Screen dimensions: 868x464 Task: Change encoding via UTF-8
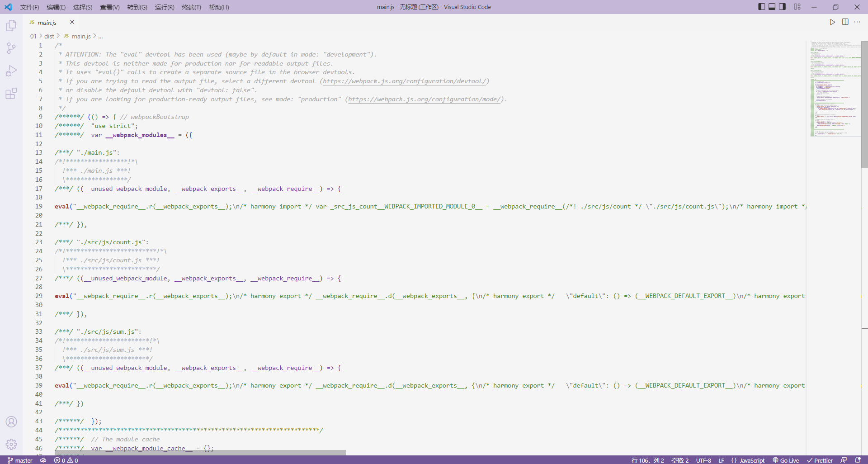(x=703, y=460)
